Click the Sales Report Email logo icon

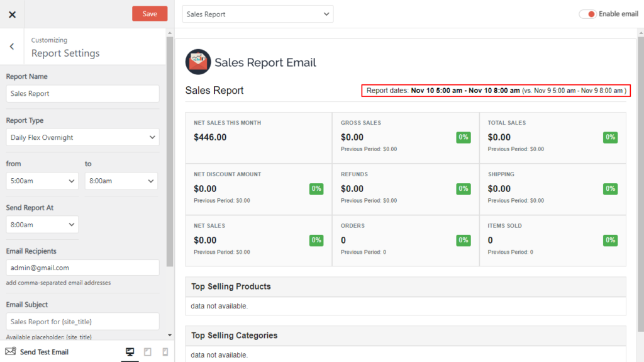click(198, 62)
